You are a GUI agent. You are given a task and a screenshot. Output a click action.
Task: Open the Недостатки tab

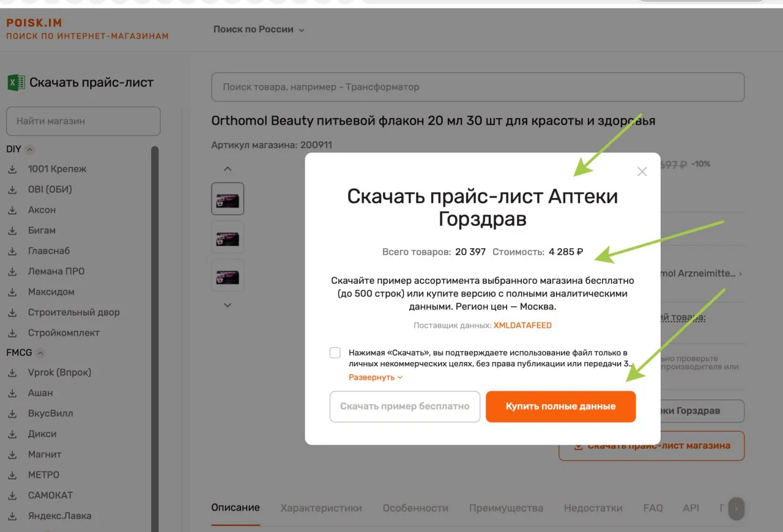click(593, 508)
